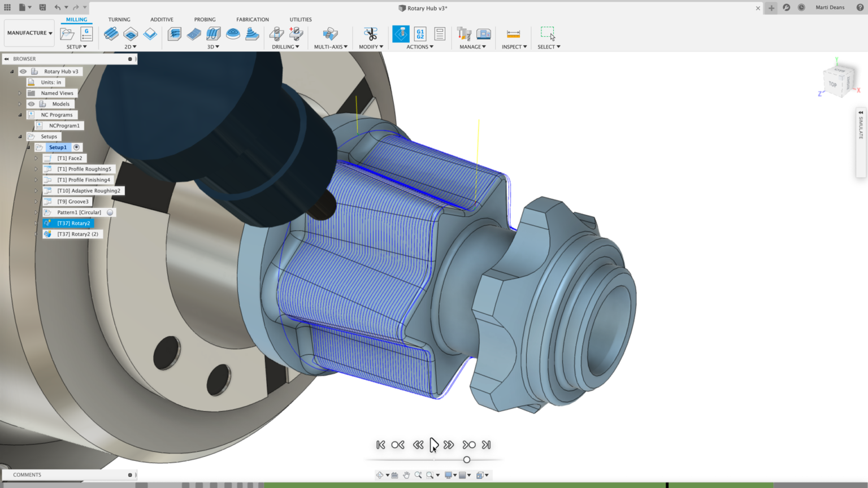Open the MANUFACTURE workspace selector
868x488 pixels.
[28, 32]
